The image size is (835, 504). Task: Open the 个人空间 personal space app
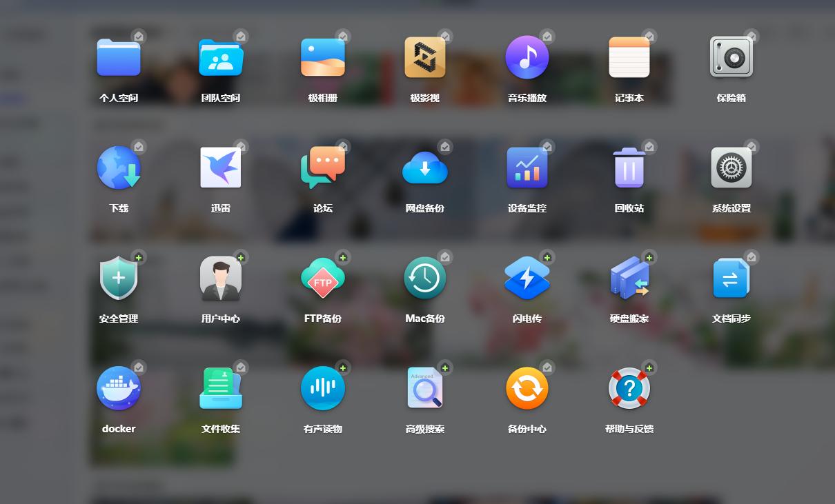tap(119, 58)
